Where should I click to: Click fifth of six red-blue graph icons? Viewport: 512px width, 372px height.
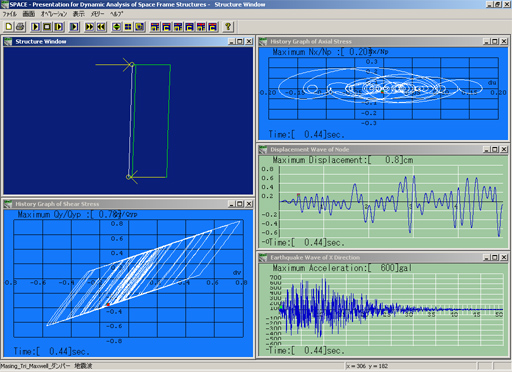201,27
